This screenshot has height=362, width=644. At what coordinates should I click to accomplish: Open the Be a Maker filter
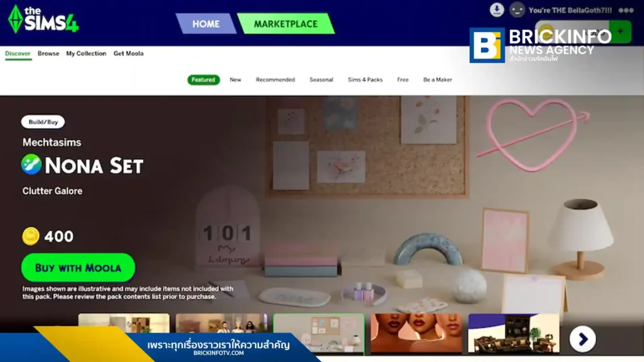point(437,80)
